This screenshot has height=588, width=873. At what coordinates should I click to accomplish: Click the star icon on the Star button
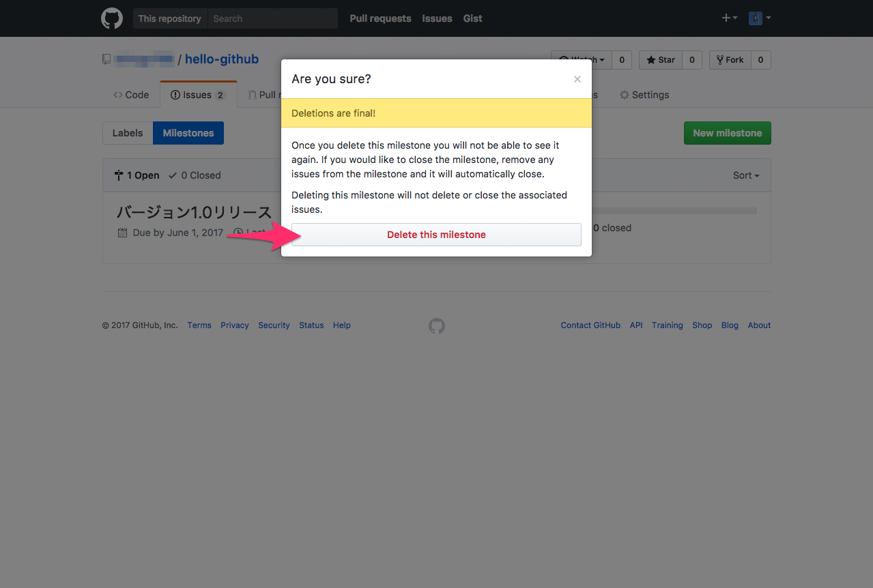[x=653, y=60]
